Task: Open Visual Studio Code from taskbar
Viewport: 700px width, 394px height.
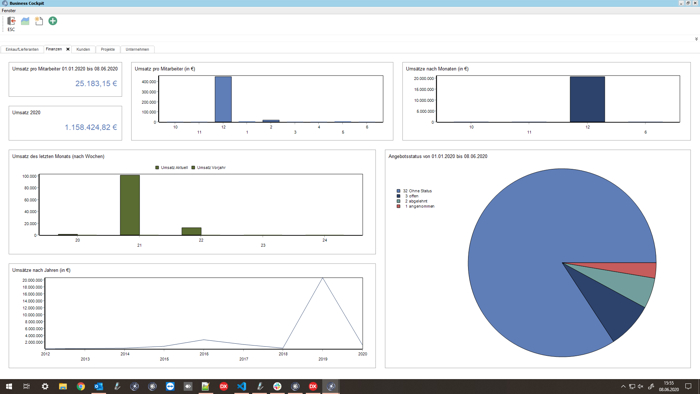Action: point(242,386)
